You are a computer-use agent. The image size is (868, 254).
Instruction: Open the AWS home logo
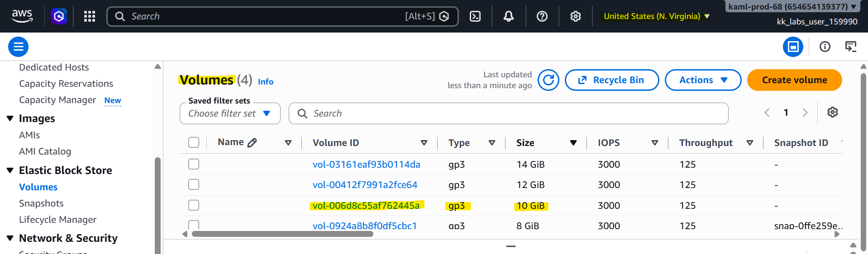pos(22,16)
